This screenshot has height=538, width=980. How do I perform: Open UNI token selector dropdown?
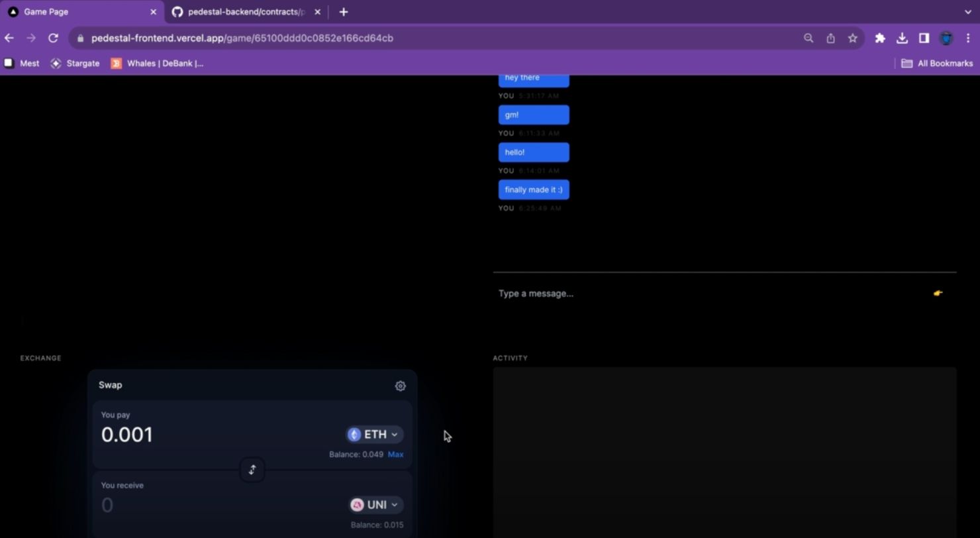pyautogui.click(x=376, y=505)
